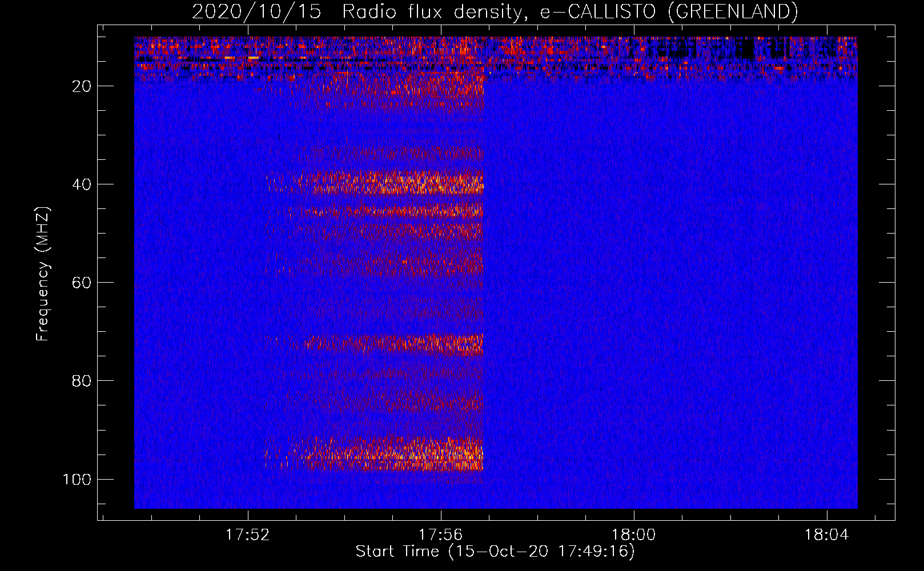Click the date '2020/10/15' in the title

tap(256, 11)
